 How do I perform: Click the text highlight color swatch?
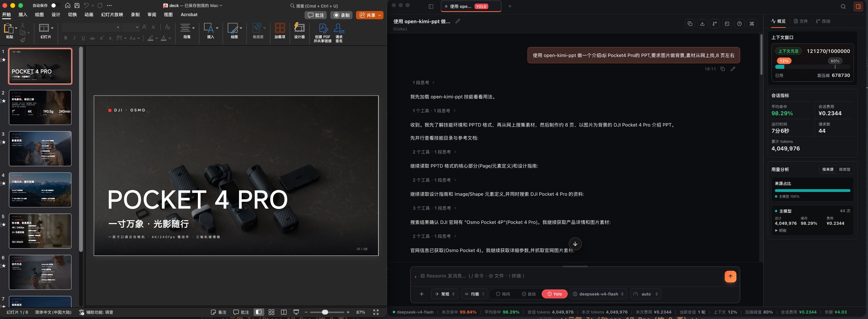pos(151,38)
